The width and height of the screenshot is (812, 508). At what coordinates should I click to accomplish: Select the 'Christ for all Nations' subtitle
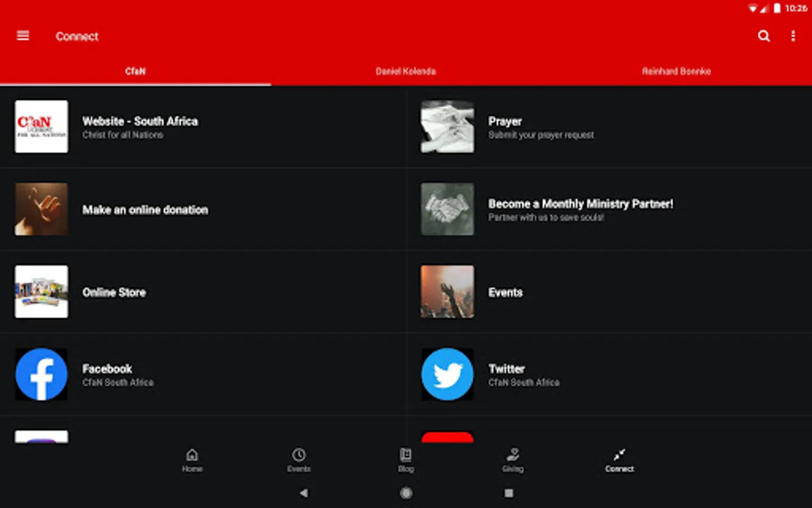coord(123,135)
